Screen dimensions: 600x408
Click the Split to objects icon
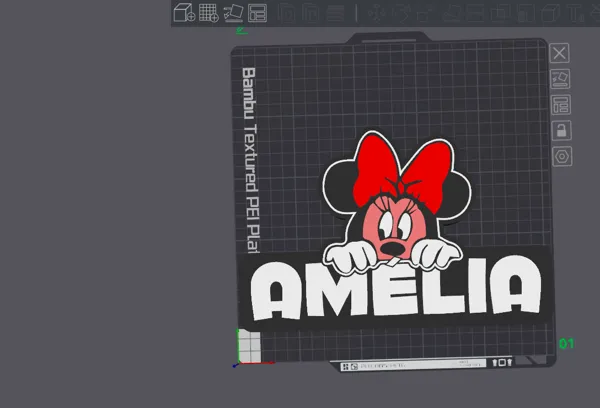(286, 13)
